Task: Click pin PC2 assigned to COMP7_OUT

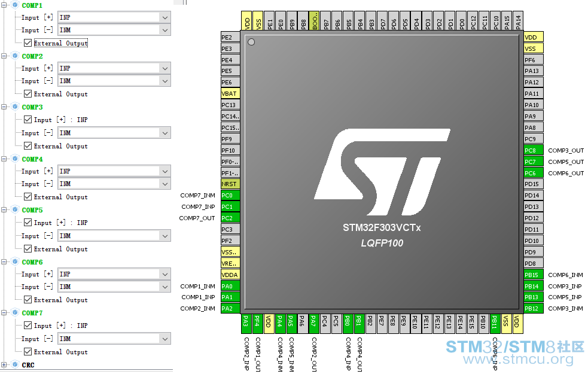Action: (x=230, y=218)
